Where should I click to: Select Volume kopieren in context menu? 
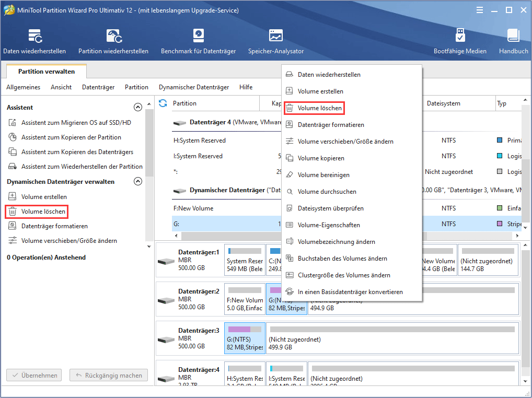[x=352, y=158]
